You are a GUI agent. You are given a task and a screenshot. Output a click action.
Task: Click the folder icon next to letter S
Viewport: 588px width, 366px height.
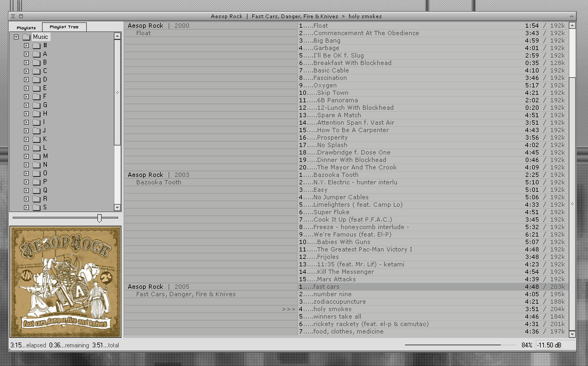coord(36,207)
